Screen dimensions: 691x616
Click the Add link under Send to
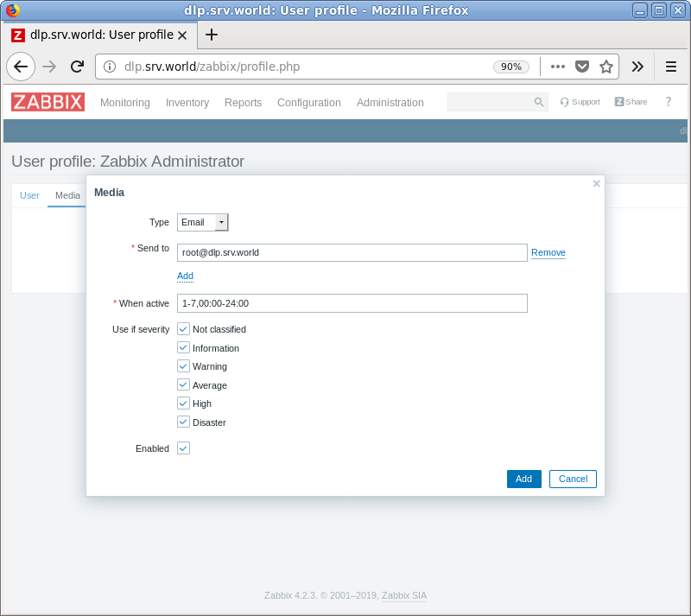tap(185, 276)
